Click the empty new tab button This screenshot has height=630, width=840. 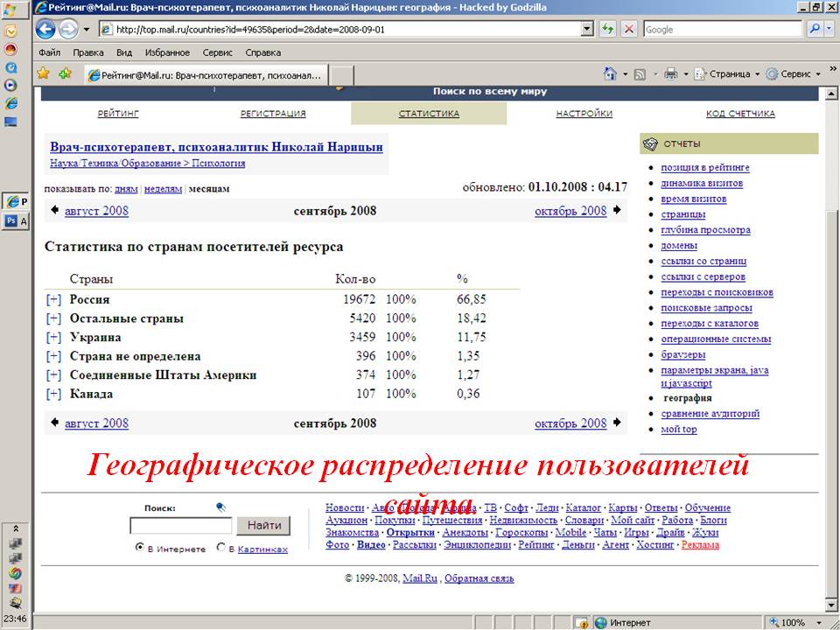point(340,75)
